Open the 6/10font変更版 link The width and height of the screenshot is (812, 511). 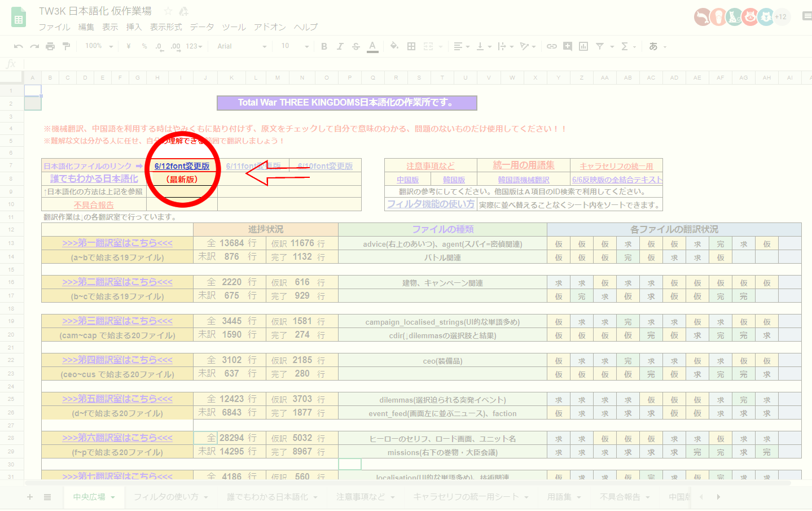pyautogui.click(x=325, y=166)
